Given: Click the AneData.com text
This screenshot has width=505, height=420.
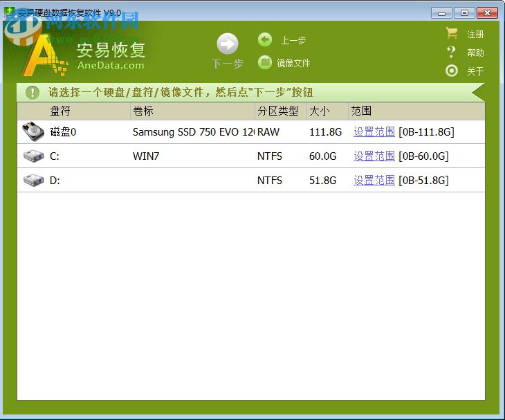Looking at the screenshot, I should [x=111, y=65].
